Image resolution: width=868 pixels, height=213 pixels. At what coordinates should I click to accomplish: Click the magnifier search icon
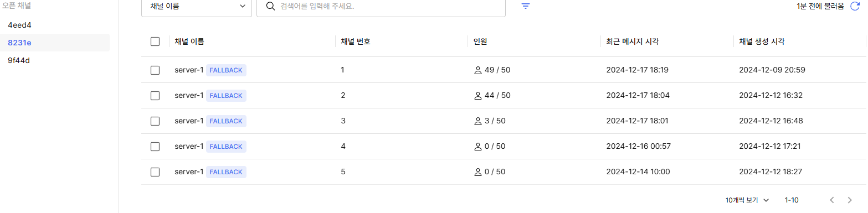coord(271,6)
